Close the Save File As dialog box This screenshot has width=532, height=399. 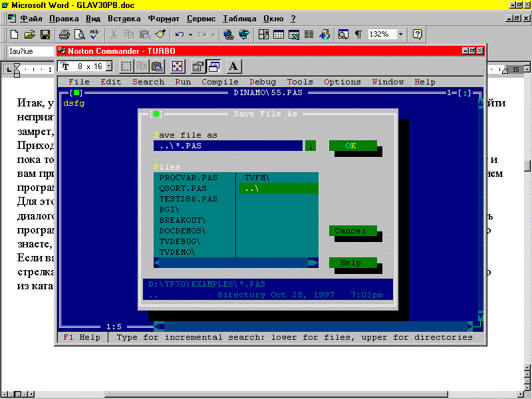[x=156, y=114]
